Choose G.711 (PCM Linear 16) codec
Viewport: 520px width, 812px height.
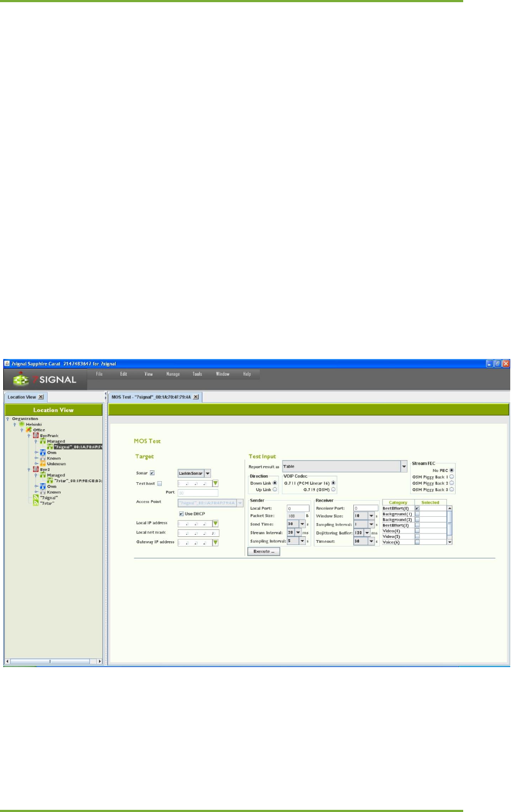(x=333, y=483)
